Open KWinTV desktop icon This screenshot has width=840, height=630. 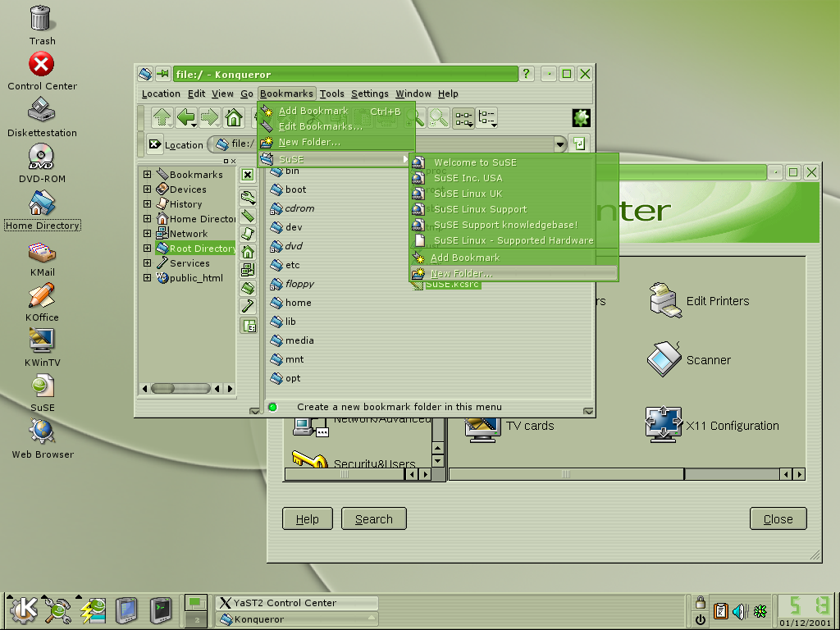click(42, 348)
